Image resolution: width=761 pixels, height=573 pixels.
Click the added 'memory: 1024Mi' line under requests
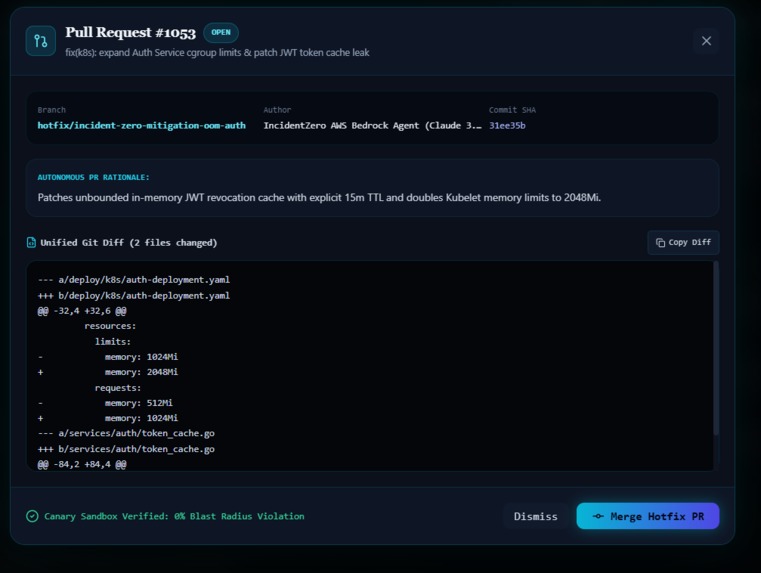pos(108,418)
